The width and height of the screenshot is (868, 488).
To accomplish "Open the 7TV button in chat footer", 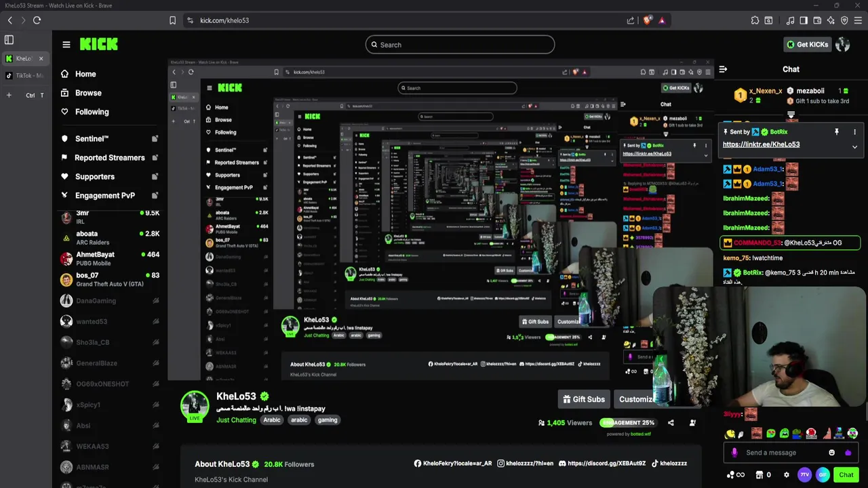I will click(x=804, y=475).
